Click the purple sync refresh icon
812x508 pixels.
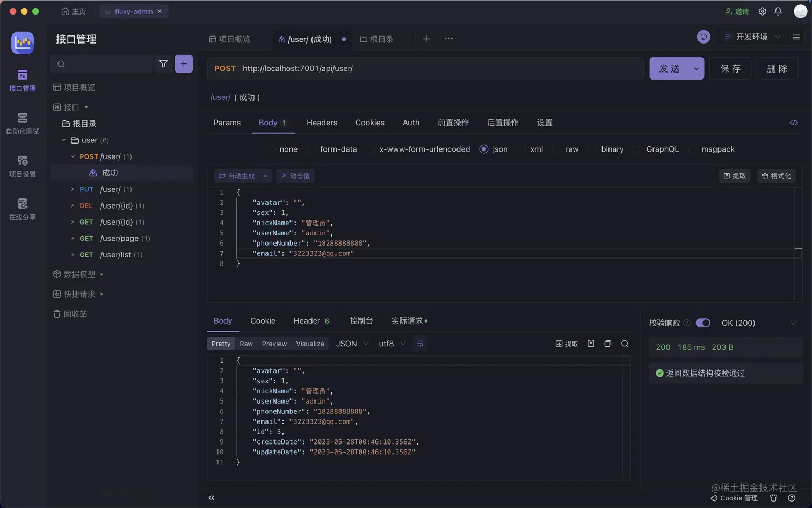(x=704, y=37)
